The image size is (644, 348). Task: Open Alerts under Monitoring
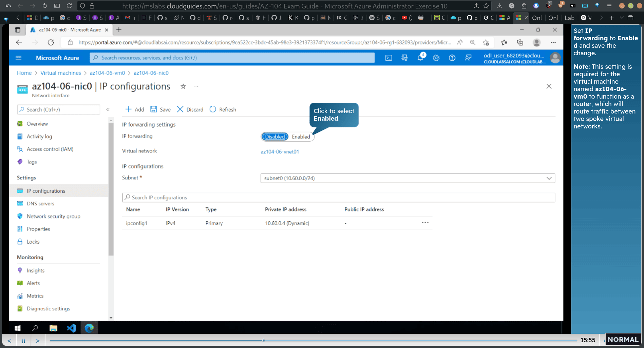point(33,283)
